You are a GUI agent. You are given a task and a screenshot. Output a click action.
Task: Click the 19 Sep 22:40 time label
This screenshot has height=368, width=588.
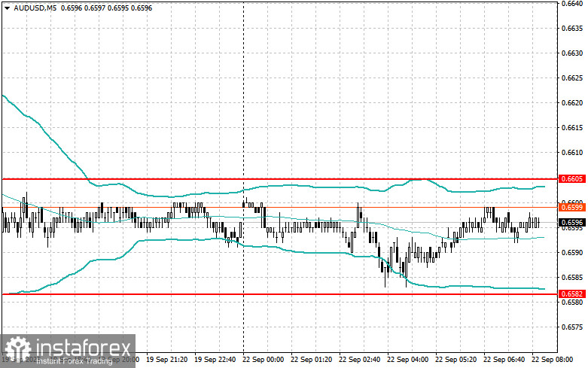[x=215, y=360]
